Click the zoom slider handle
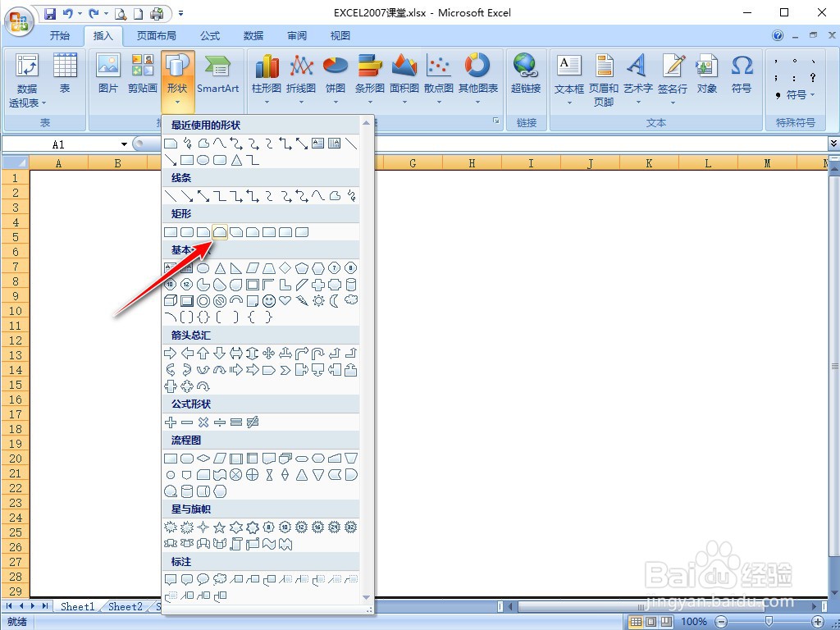 click(x=769, y=622)
